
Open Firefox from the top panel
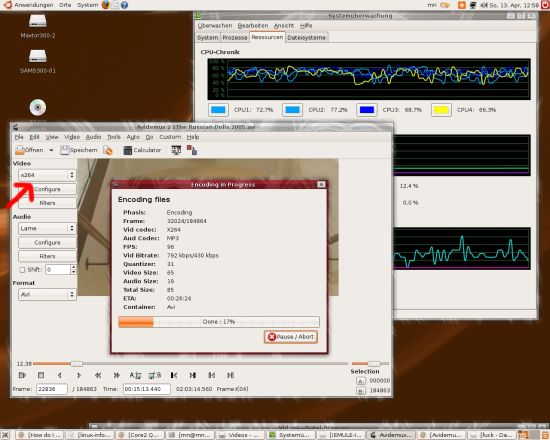click(106, 5)
